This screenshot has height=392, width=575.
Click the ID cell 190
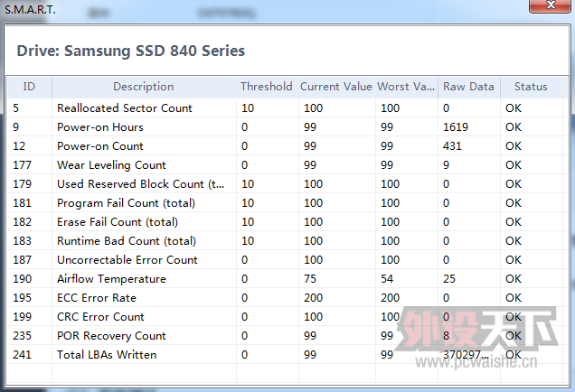pos(22,279)
